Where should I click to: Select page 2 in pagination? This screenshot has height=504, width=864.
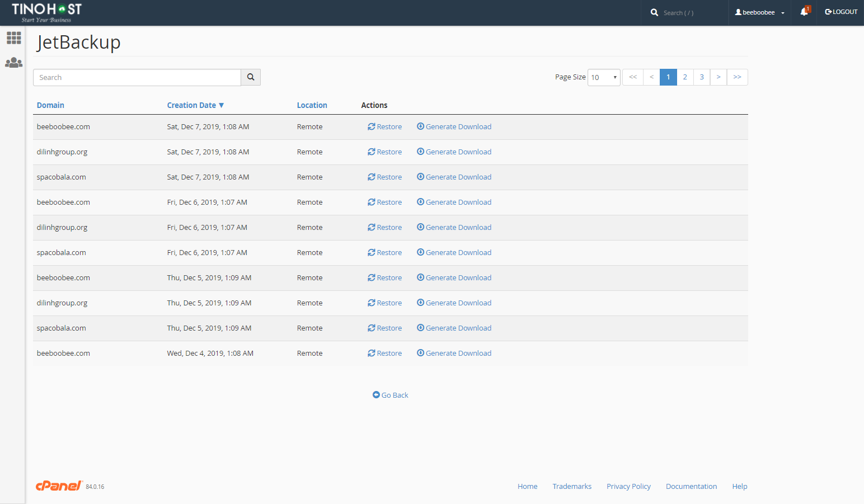click(685, 77)
